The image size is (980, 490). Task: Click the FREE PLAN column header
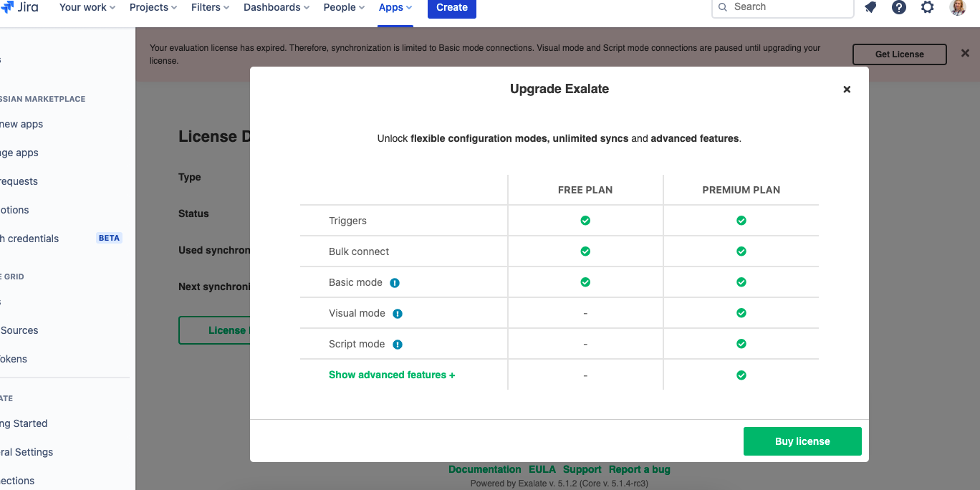point(585,190)
